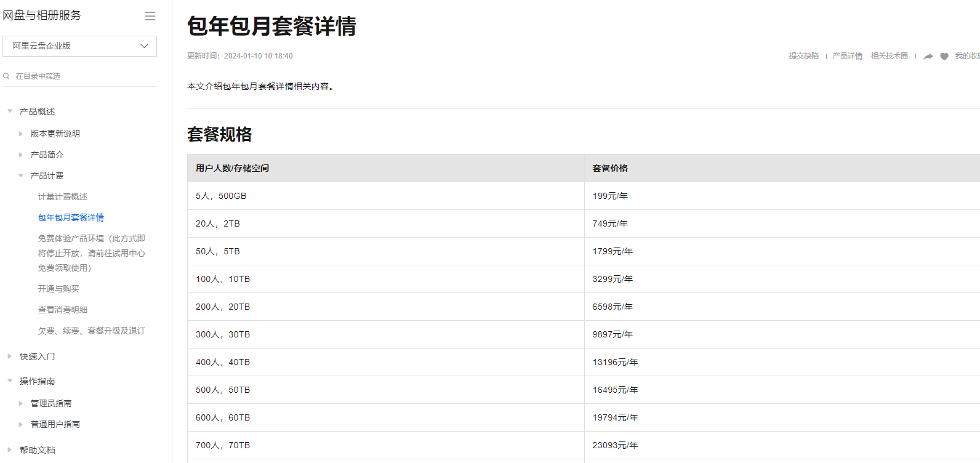Open the 阿里云盘企业版 product dropdown
The width and height of the screenshot is (980, 463).
(x=80, y=46)
